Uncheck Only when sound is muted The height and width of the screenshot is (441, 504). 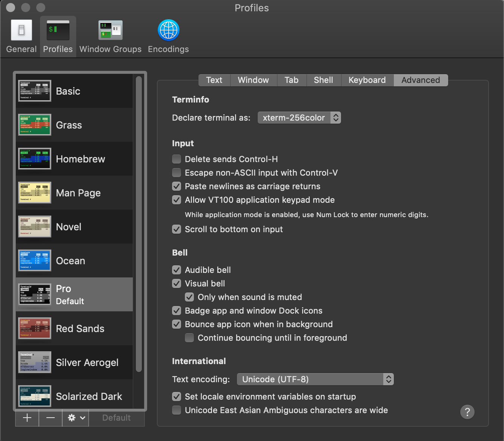click(189, 297)
